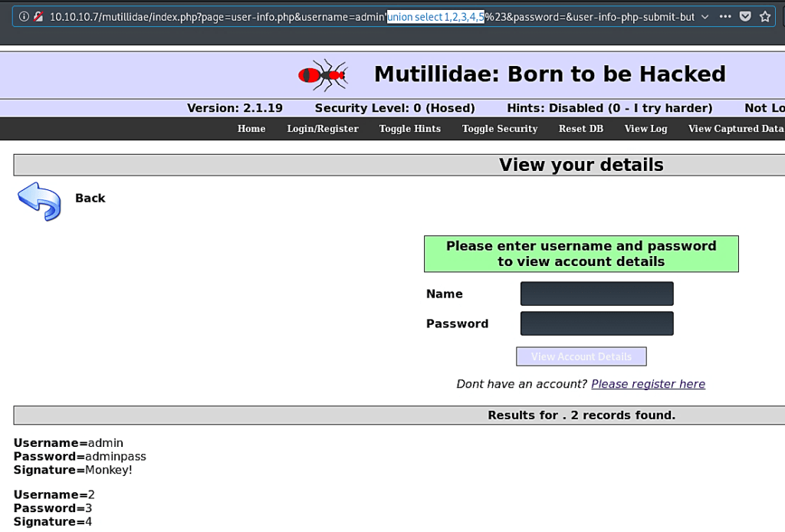Focus the Password input field

pyautogui.click(x=596, y=323)
